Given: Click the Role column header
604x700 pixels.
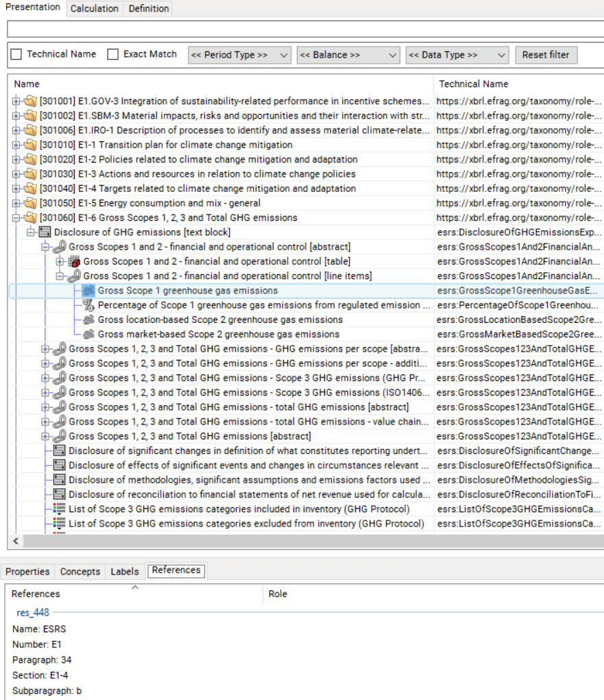Looking at the screenshot, I should [x=433, y=594].
